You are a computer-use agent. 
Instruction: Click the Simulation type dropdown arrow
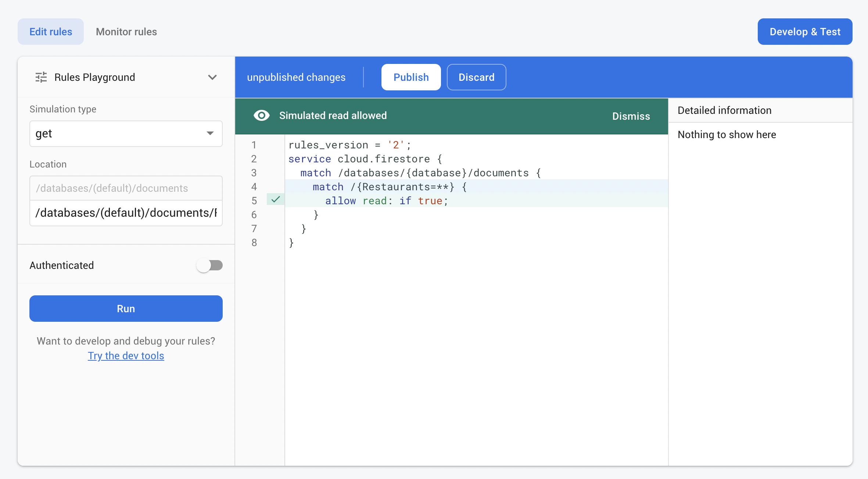(x=210, y=133)
